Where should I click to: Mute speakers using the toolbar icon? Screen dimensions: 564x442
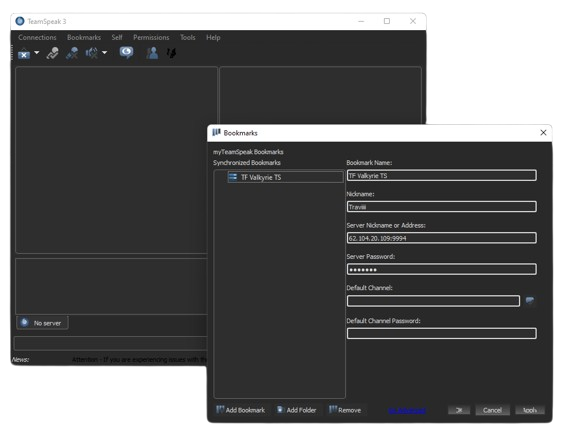click(x=91, y=53)
